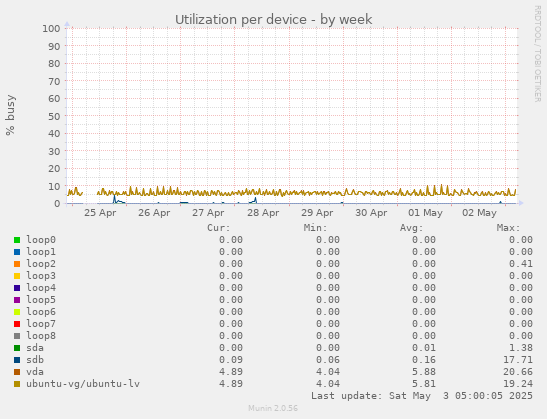Click the loop1 blue color swatch
The image size is (547, 419).
pyautogui.click(x=17, y=252)
